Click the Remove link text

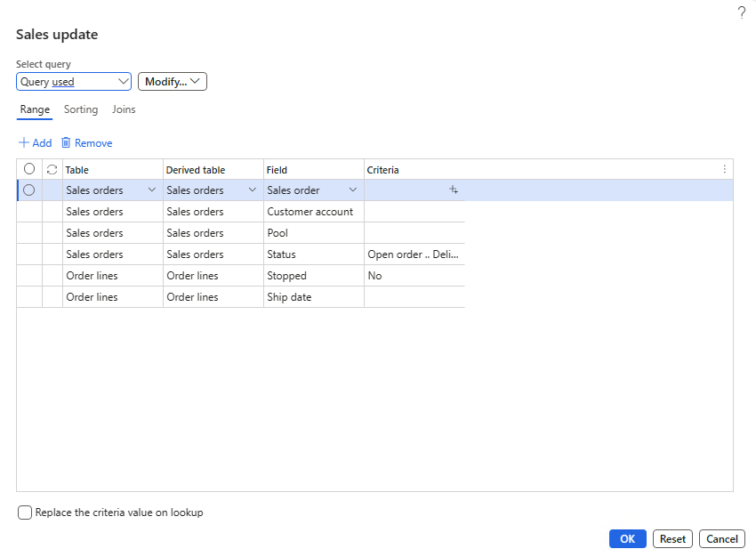point(93,142)
